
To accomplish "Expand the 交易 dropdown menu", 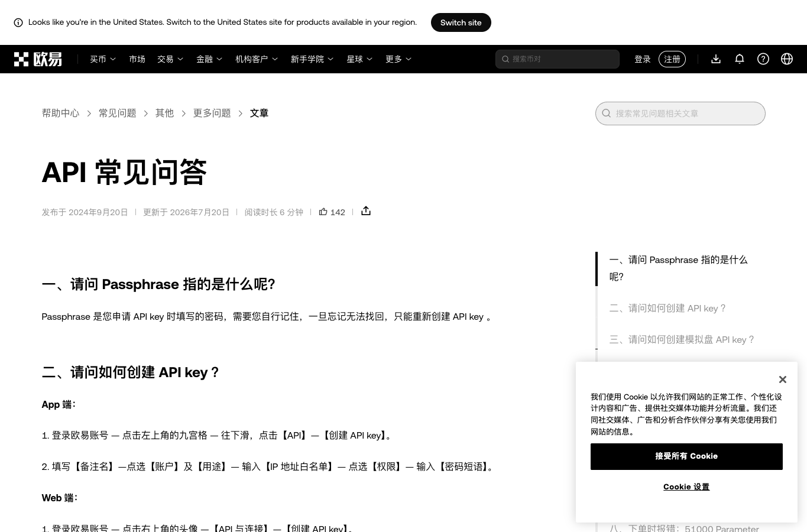I will coord(170,59).
